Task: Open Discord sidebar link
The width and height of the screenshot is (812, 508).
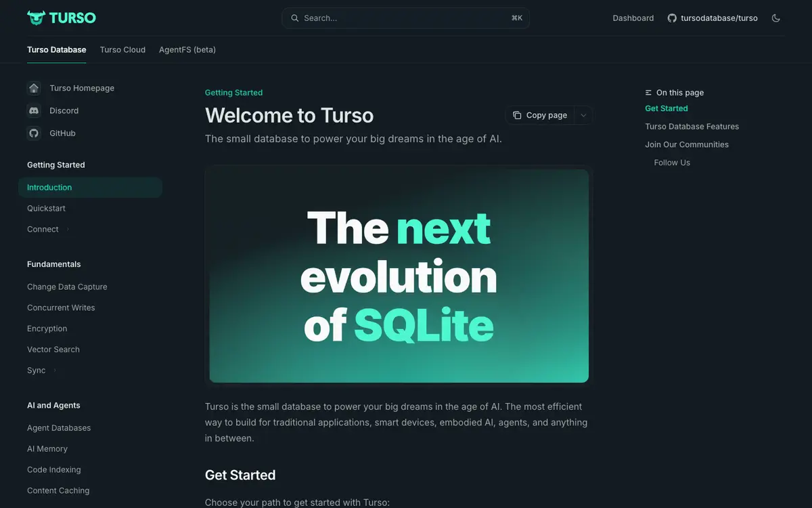Action: point(64,110)
